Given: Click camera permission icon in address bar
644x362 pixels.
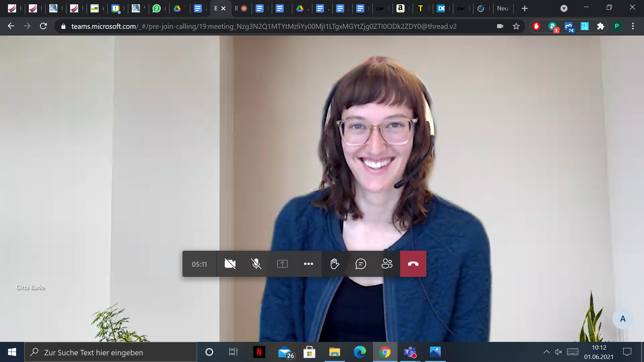Looking at the screenshot, I should (x=500, y=26).
